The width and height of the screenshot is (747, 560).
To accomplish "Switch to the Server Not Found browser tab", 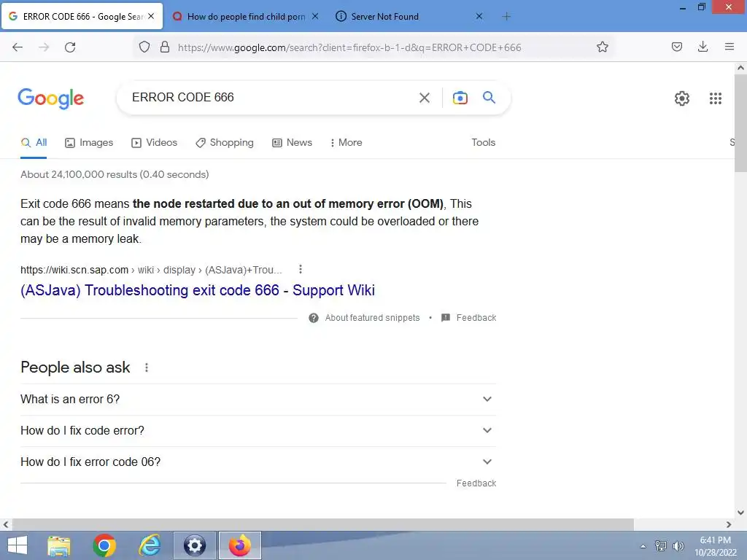I will coord(408,16).
